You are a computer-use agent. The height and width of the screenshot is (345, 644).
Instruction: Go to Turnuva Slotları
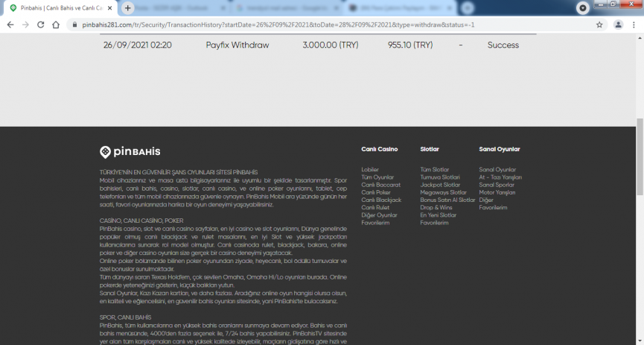(440, 177)
